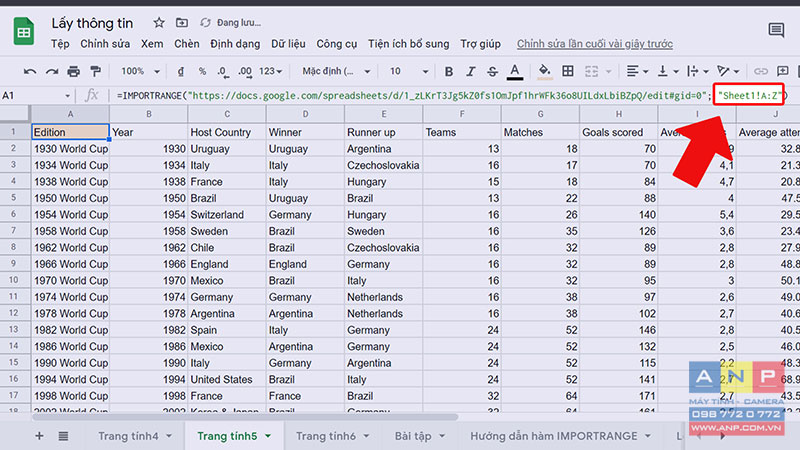Add a new sheet with plus icon
Image resolution: width=800 pixels, height=450 pixels.
[x=39, y=436]
